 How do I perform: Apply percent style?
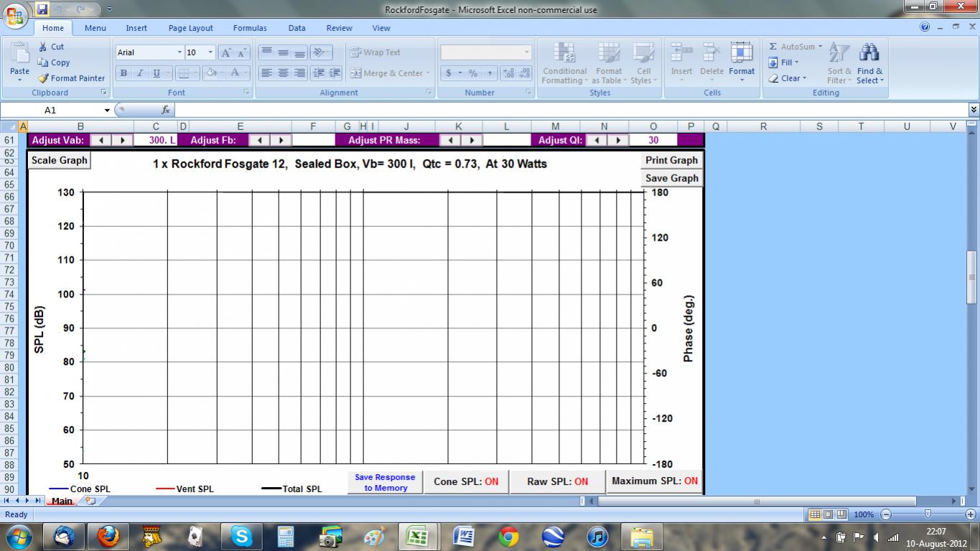pos(473,73)
